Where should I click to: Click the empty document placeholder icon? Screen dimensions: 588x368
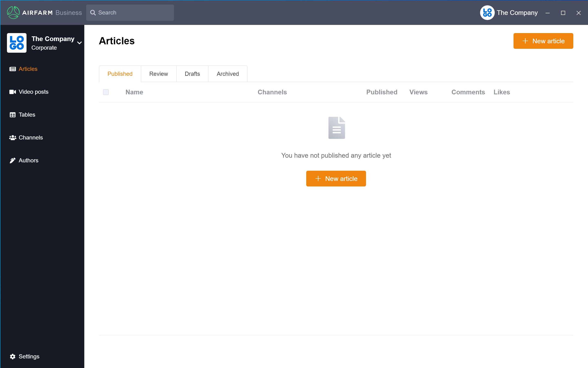(x=336, y=128)
